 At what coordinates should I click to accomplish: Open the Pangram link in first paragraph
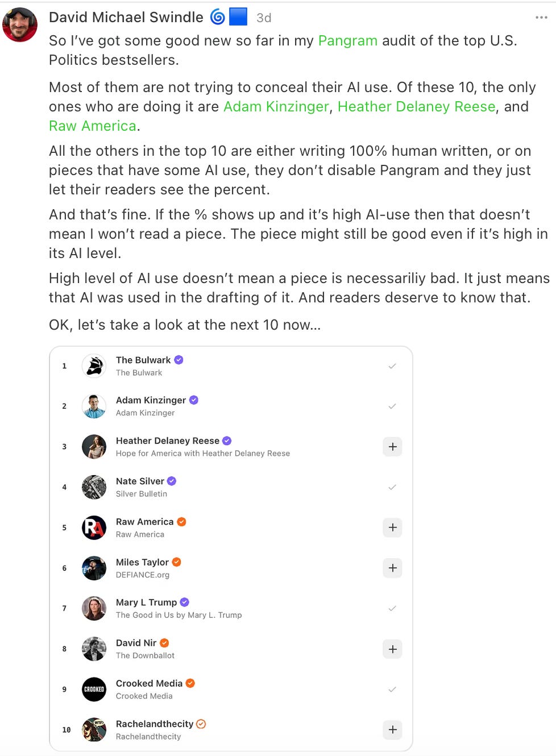(x=347, y=40)
